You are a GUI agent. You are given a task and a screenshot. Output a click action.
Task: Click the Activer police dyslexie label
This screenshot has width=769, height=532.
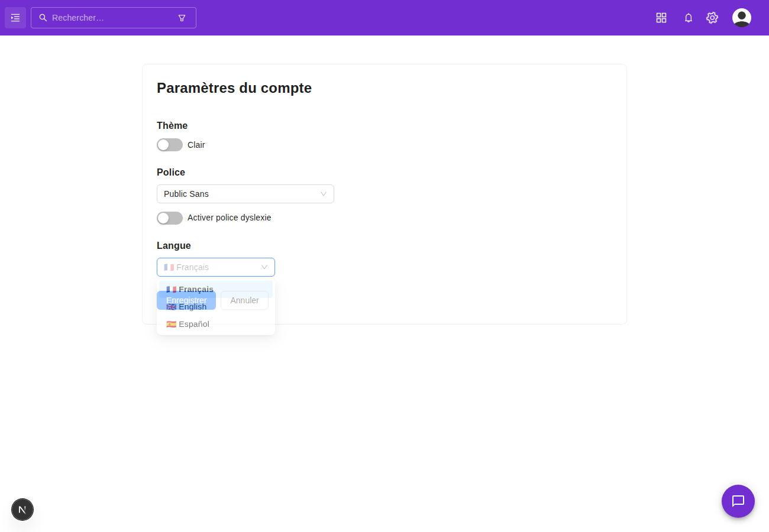coord(230,218)
